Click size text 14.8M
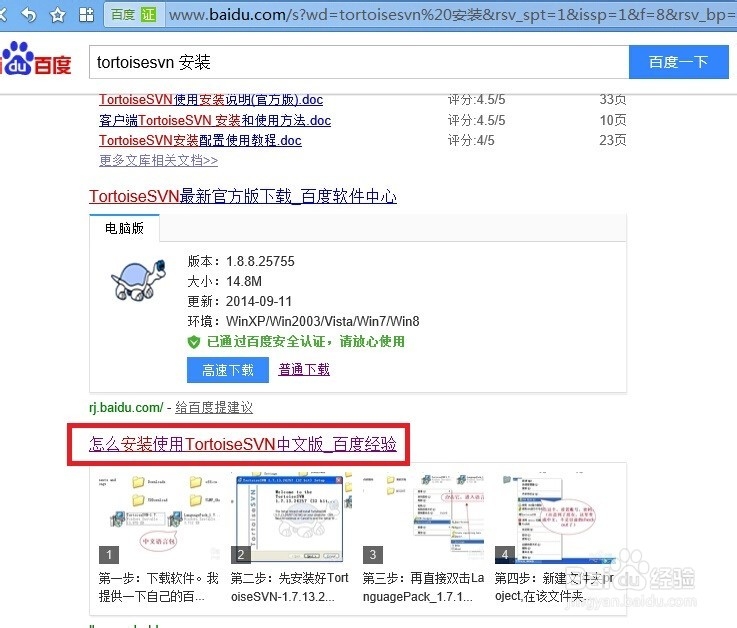The width and height of the screenshot is (737, 628). 244,282
